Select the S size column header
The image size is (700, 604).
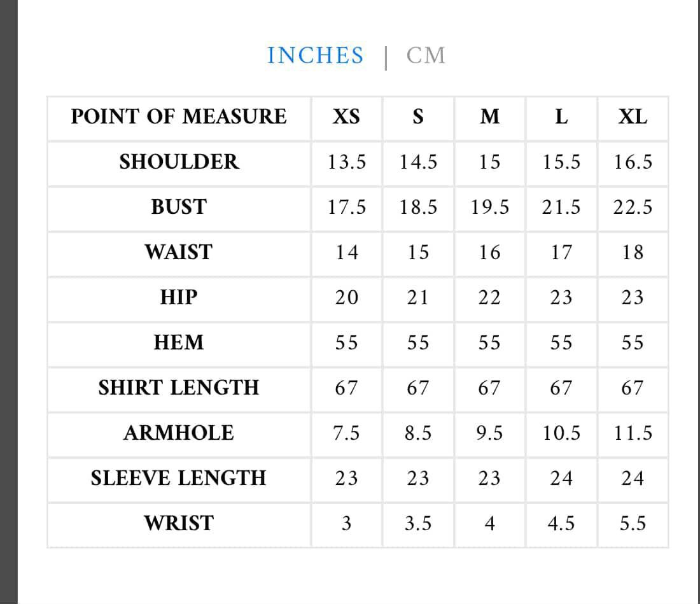pyautogui.click(x=417, y=117)
